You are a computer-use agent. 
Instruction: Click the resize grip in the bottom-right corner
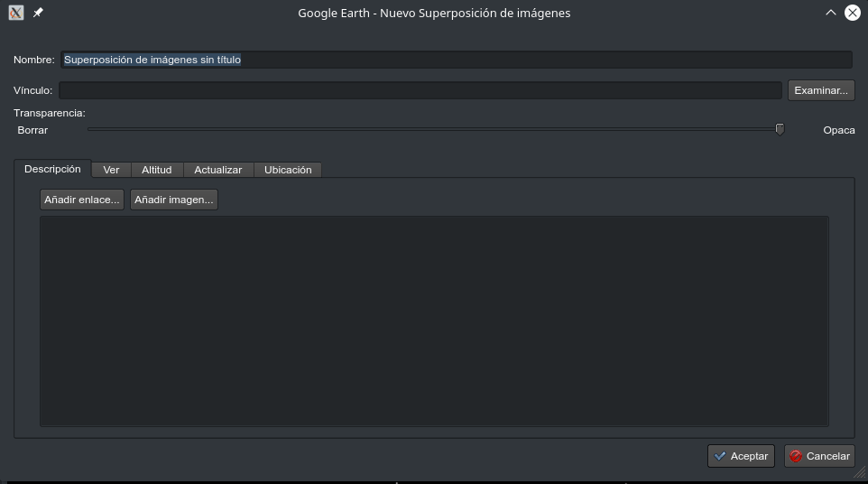point(860,474)
